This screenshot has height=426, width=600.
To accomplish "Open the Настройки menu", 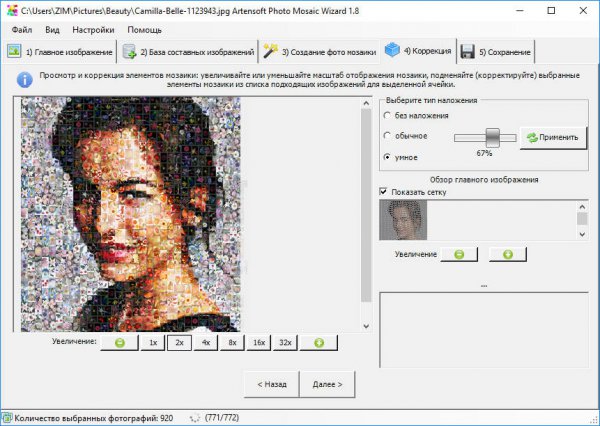I will tap(93, 30).
